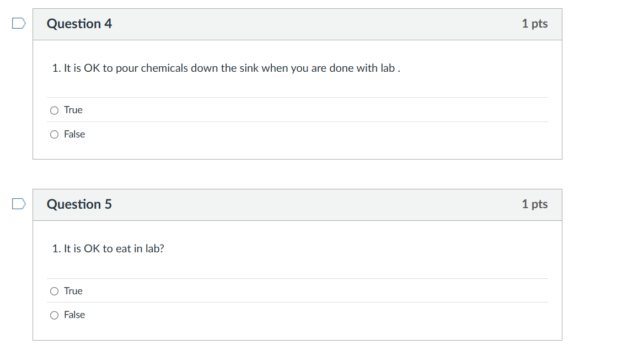Click the "True" label text under Question 4
Viewport: 644px width, 355px height.
(x=73, y=110)
